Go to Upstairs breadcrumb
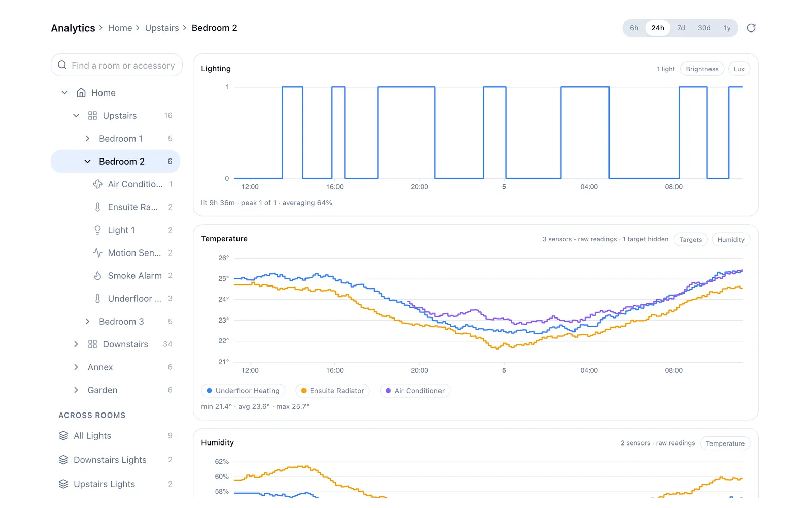This screenshot has width=812, height=508. click(x=162, y=28)
